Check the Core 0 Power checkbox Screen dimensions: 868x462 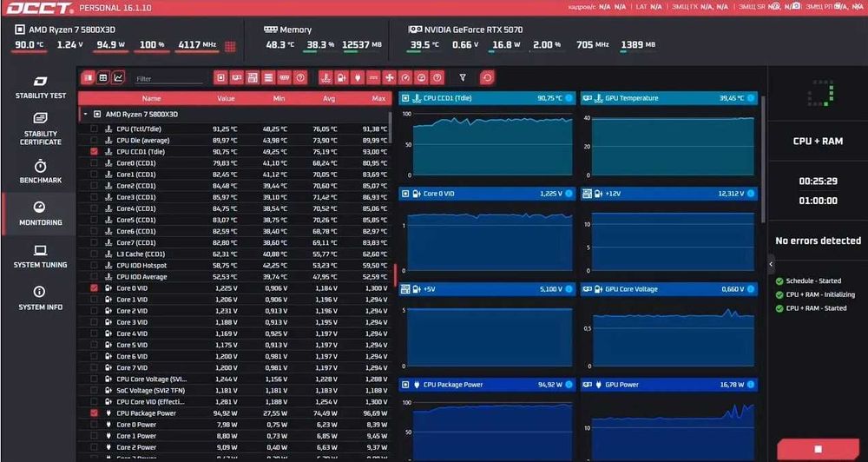(x=94, y=425)
